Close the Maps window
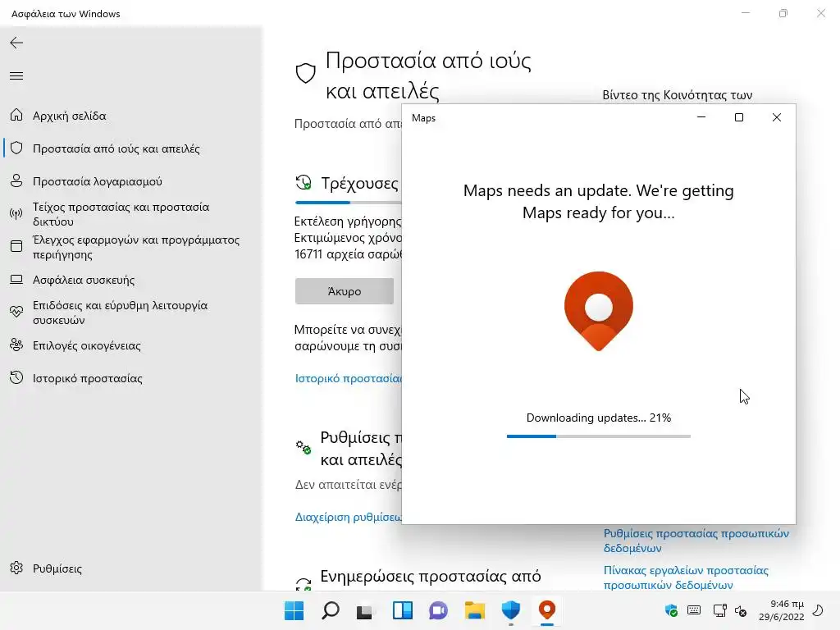The height and width of the screenshot is (630, 840). pos(776,117)
